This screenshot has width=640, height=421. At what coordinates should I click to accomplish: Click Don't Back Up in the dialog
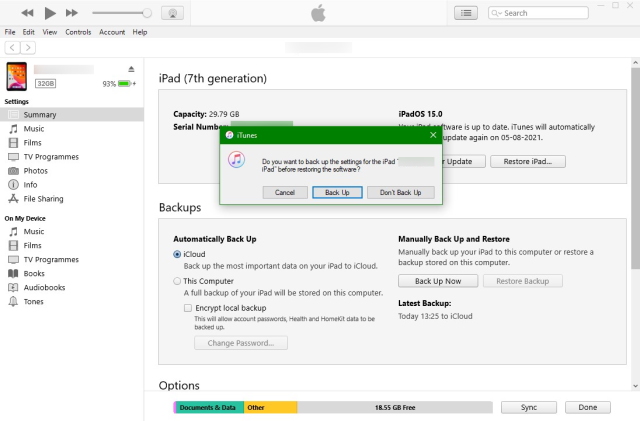click(400, 192)
